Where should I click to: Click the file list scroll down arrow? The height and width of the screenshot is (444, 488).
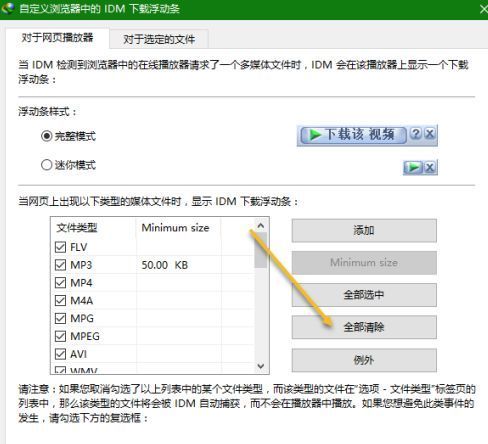(x=261, y=366)
